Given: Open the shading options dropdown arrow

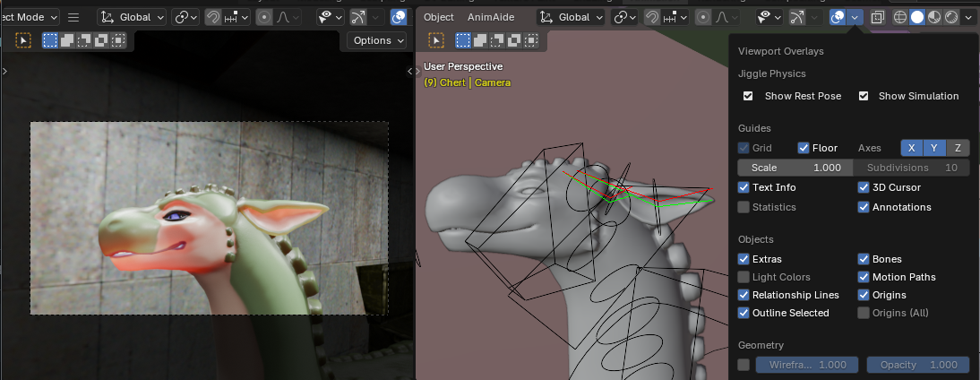Looking at the screenshot, I should coord(968,18).
